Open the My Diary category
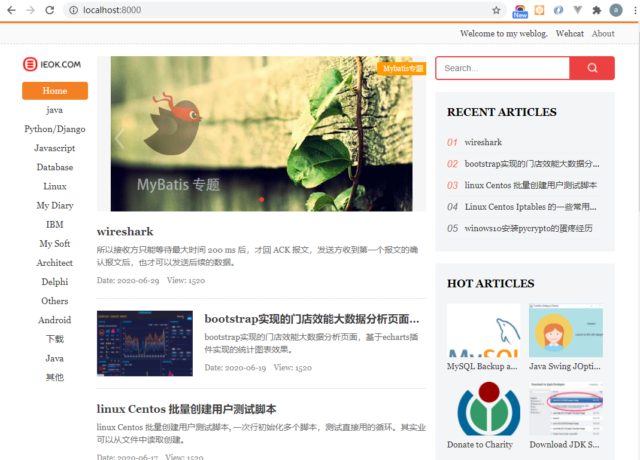The height and width of the screenshot is (460, 640). coord(55,205)
